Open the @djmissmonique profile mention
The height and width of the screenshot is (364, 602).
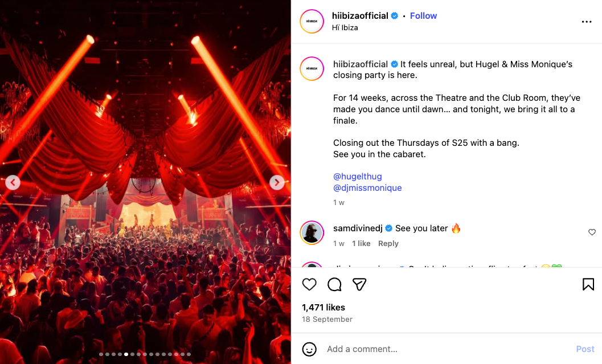pyautogui.click(x=367, y=188)
